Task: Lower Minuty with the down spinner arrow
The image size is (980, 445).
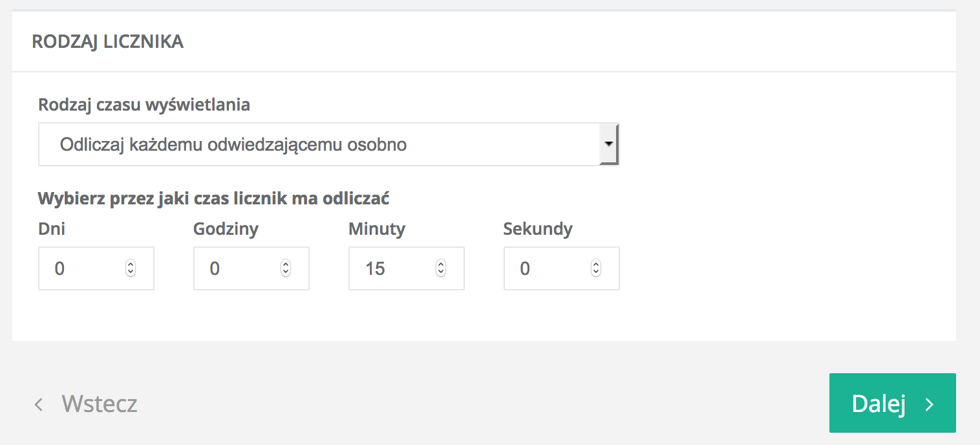Action: [441, 272]
